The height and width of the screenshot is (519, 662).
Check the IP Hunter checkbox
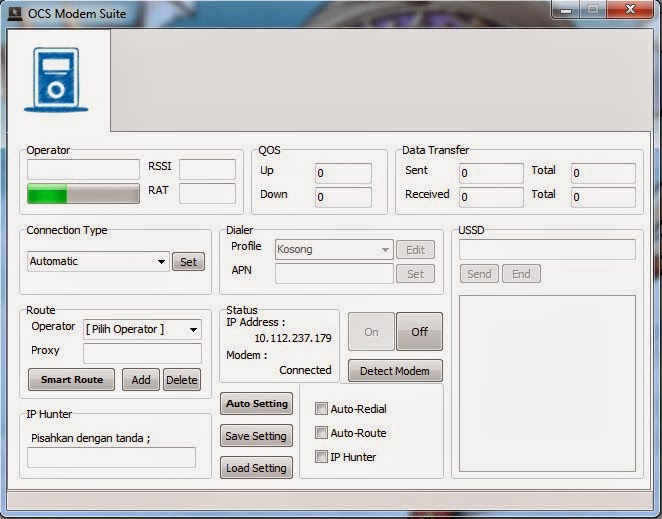point(321,457)
